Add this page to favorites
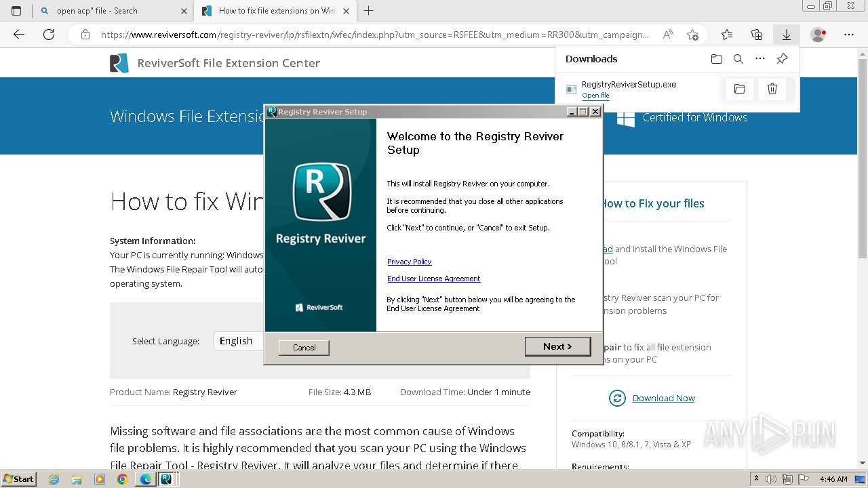The image size is (868, 488). (x=692, y=35)
